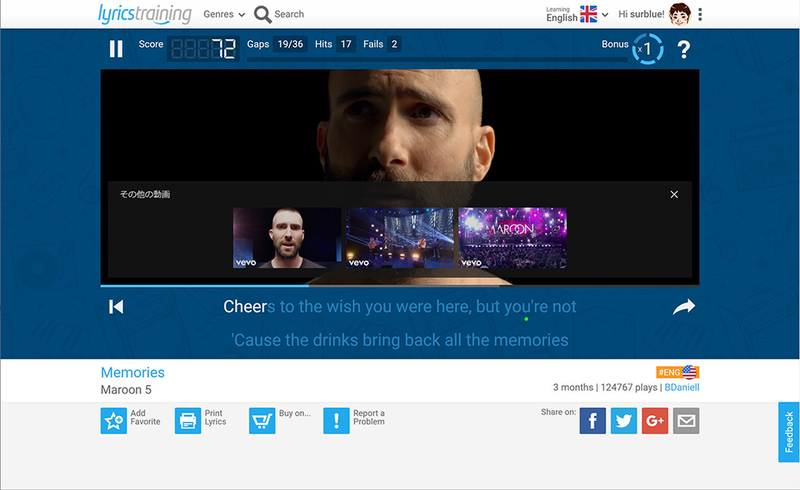Click the #ENG language tag badge
This screenshot has width=800, height=490.
tap(678, 372)
